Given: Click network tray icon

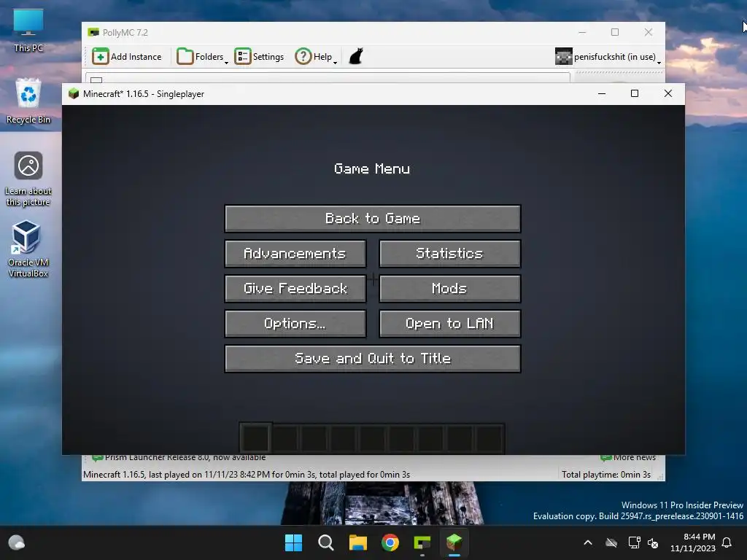Looking at the screenshot, I should [x=634, y=542].
